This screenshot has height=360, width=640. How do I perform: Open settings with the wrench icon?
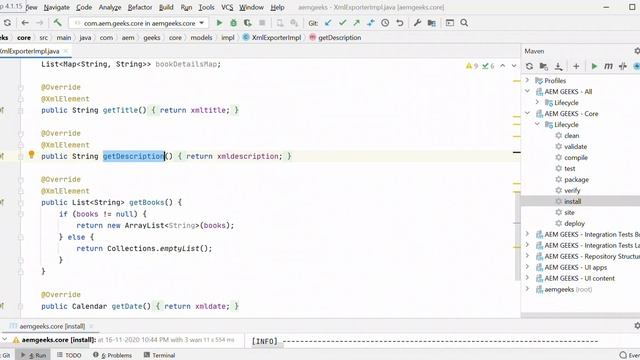pos(417,23)
